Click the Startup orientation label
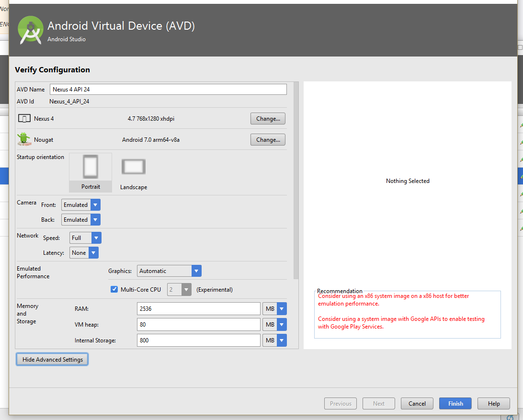 [40, 157]
